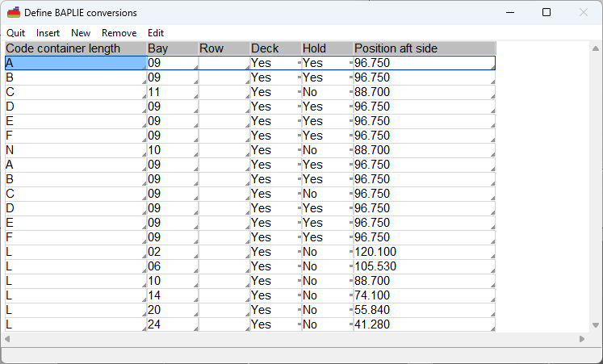Screen dimensions: 603x364
Task: Select Bay cell with value '14'
Action: tap(173, 295)
